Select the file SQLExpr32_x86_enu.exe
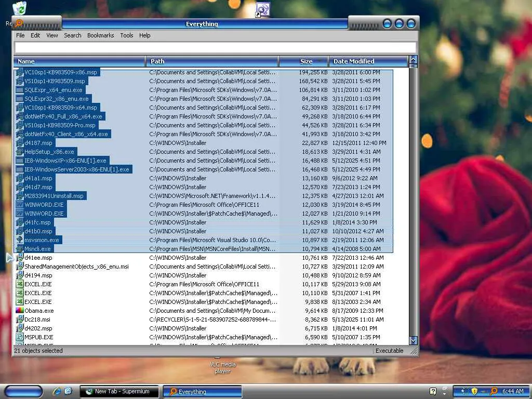Viewport: 532px width, 399px height. point(56,99)
